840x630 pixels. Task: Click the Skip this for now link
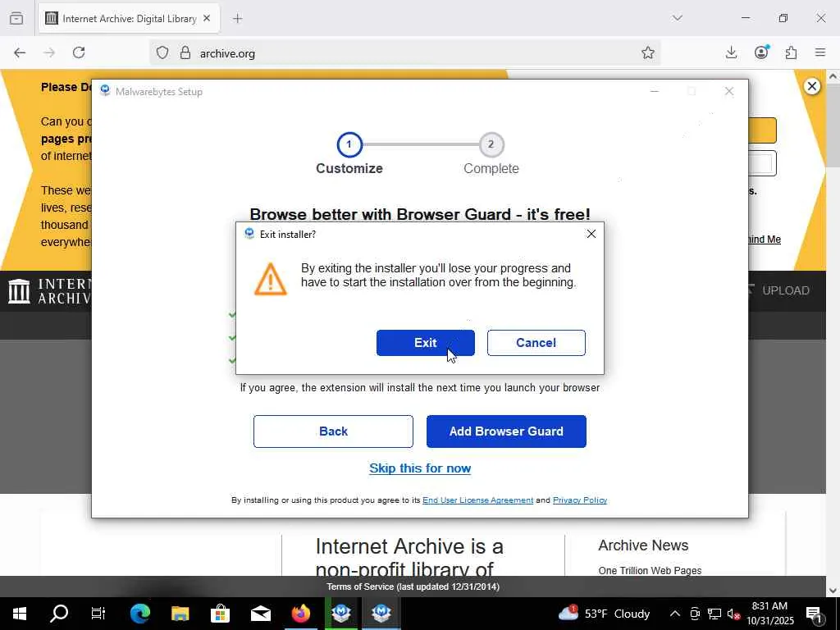pyautogui.click(x=420, y=468)
